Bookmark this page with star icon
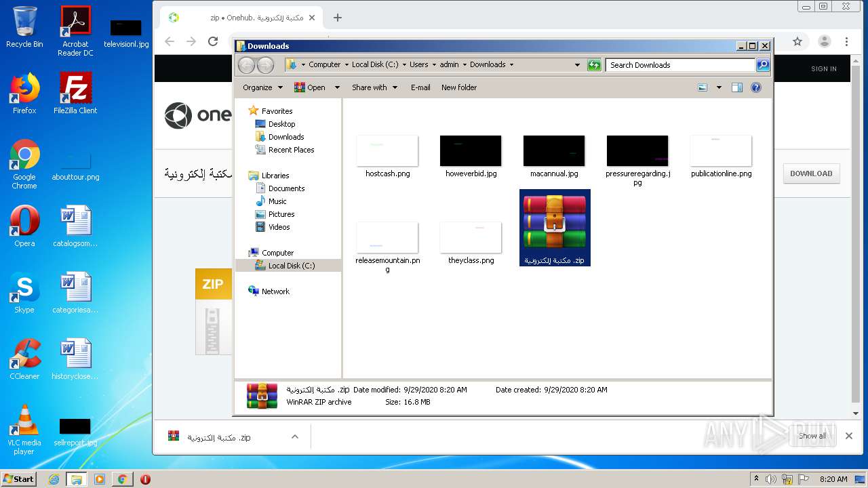Viewport: 868px width, 488px height. coord(797,41)
